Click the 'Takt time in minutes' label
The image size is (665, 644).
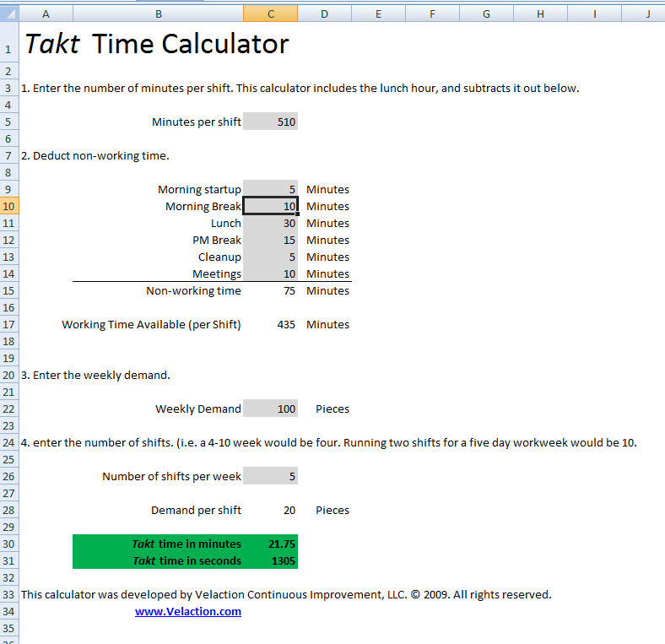coord(187,544)
